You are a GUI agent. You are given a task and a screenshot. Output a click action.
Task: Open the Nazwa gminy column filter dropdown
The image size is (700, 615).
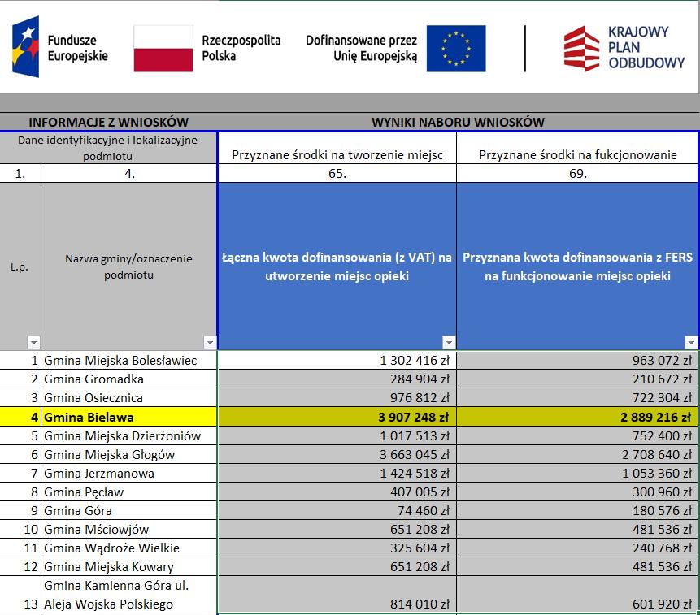(x=210, y=343)
